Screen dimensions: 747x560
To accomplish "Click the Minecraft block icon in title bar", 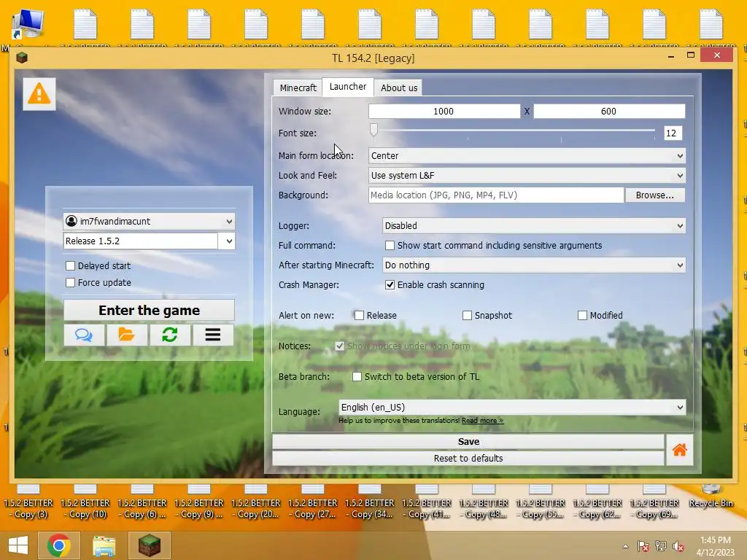I will click(22, 58).
